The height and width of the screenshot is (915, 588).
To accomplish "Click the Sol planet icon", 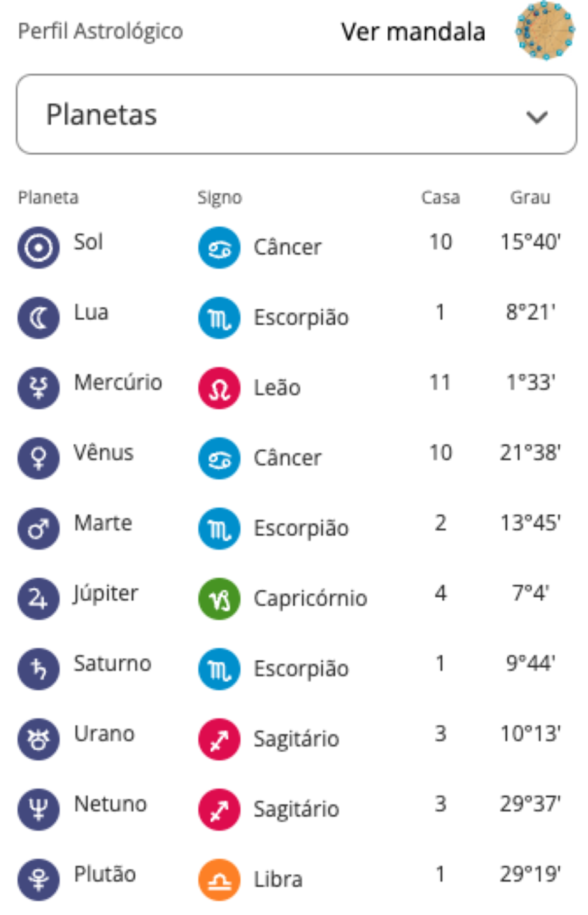I will pos(39,247).
